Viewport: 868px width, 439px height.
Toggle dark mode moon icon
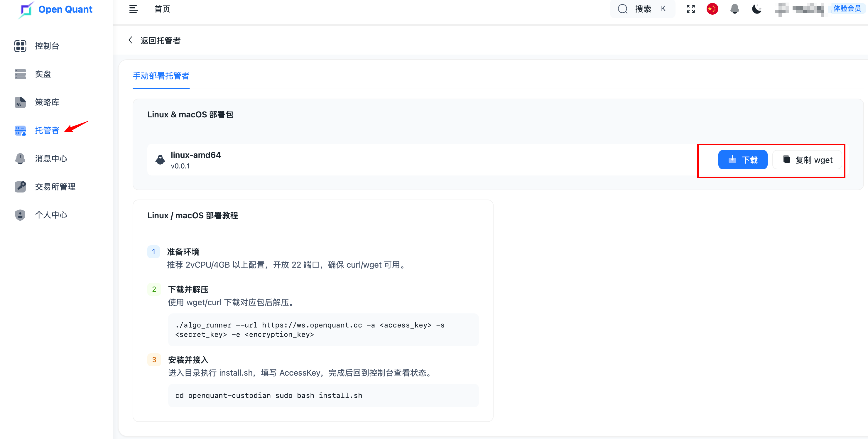click(756, 9)
